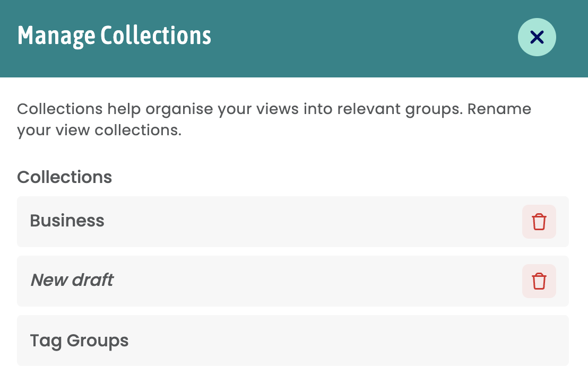Click the X icon in the header
Screen dimensions: 588x384
coord(537,37)
